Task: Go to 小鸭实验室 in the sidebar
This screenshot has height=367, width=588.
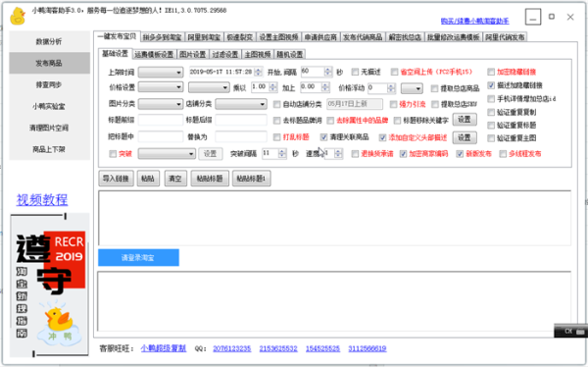Action: [49, 106]
